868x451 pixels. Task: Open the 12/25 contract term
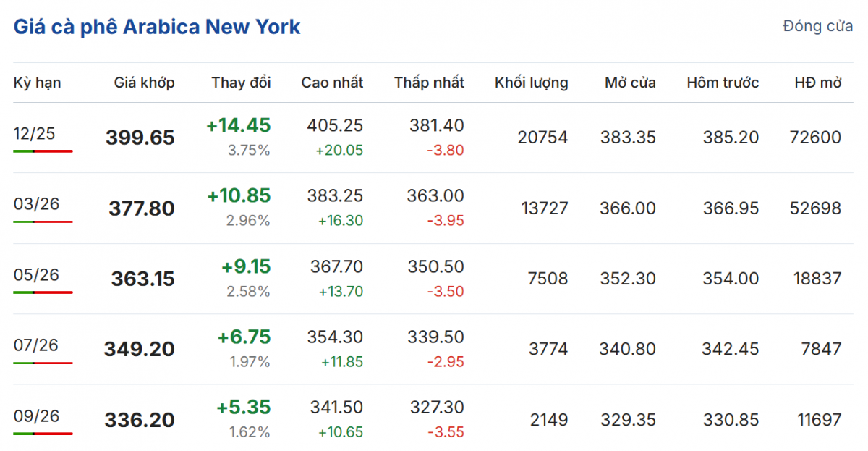(34, 133)
